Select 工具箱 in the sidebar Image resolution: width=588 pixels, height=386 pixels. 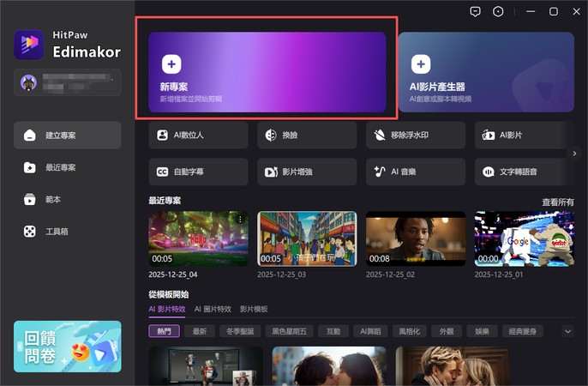click(x=68, y=232)
